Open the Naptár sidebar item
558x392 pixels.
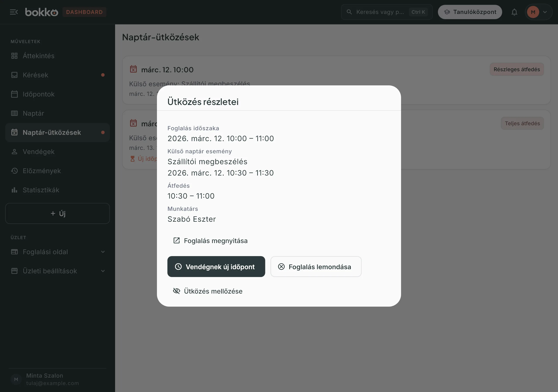coord(57,113)
